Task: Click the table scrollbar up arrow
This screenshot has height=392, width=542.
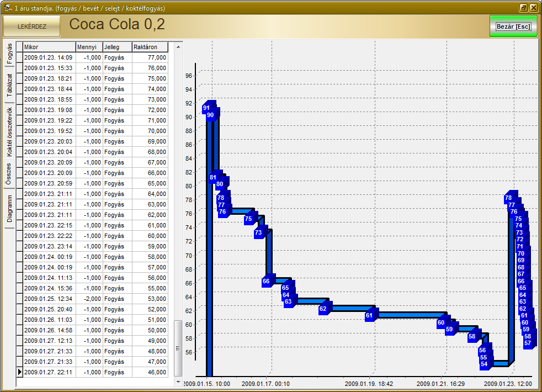Action: pyautogui.click(x=178, y=47)
